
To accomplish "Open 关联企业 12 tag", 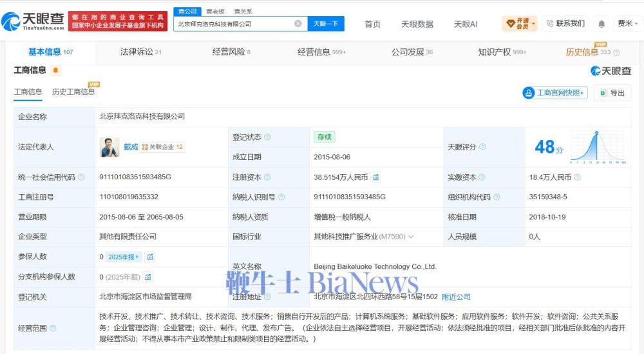I will pyautogui.click(x=162, y=147).
